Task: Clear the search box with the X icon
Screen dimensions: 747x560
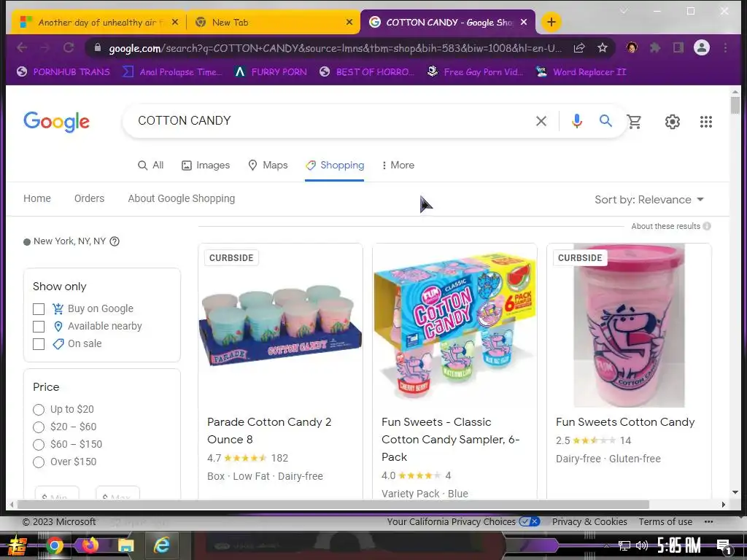Action: click(x=541, y=121)
